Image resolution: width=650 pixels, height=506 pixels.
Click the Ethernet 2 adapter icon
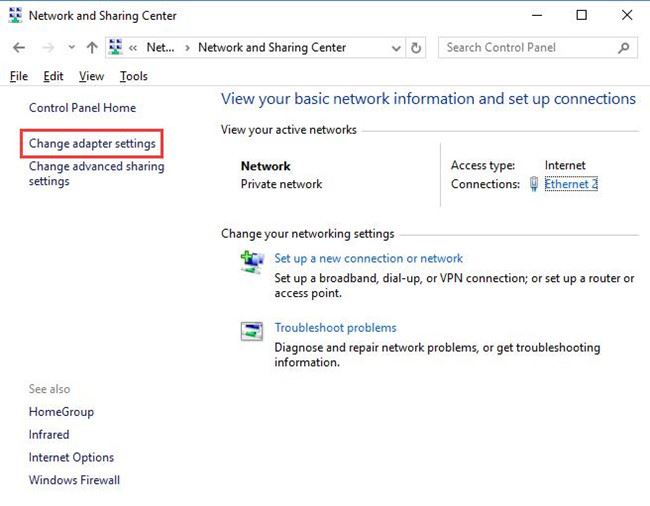click(534, 184)
